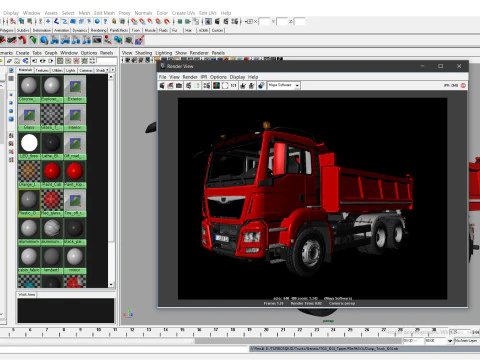480x360 pixels.
Task: Open Edit Mesh menu in main menu bar
Action: point(104,13)
